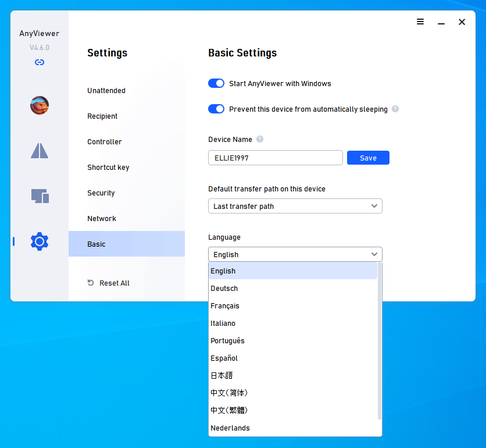Close the AnyViewer window

point(462,22)
